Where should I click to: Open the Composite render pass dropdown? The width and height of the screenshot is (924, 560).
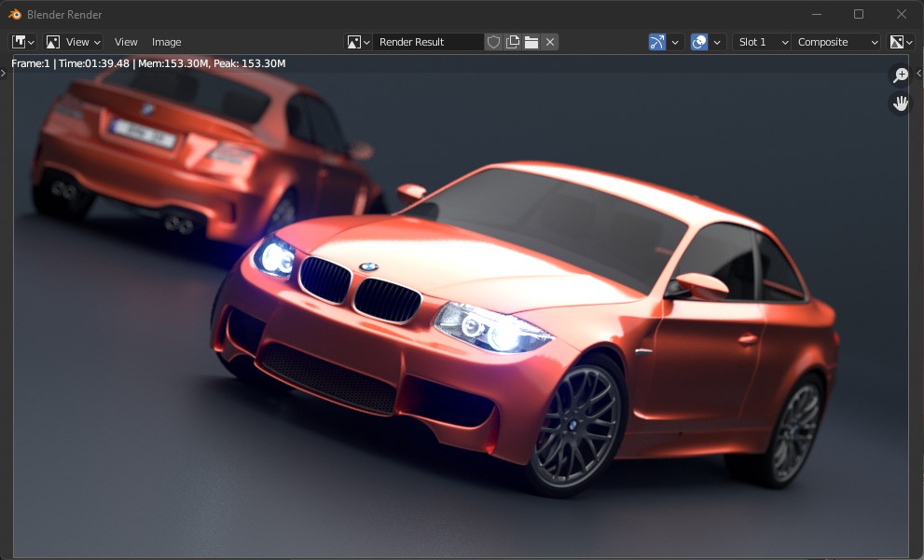pos(836,41)
